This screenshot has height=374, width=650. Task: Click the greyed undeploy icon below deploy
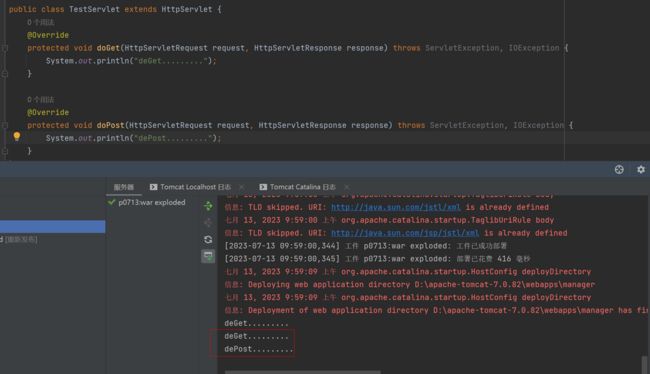(x=208, y=223)
